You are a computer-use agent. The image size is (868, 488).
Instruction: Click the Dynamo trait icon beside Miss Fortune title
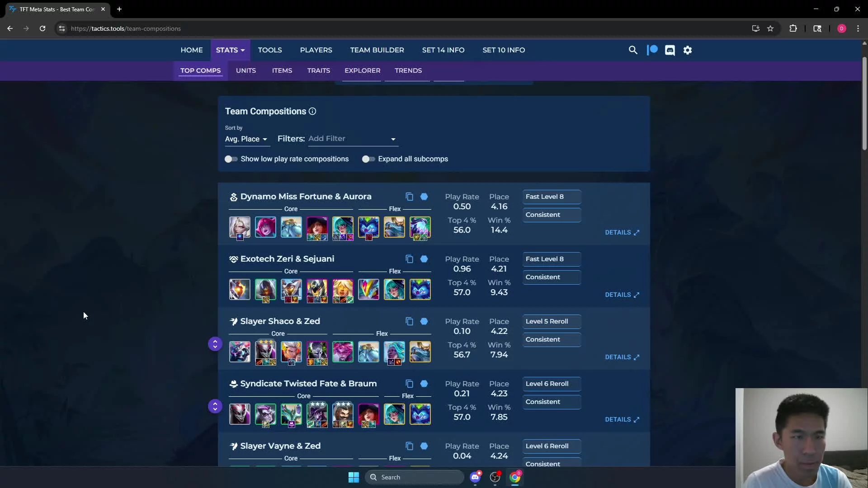[x=233, y=197]
